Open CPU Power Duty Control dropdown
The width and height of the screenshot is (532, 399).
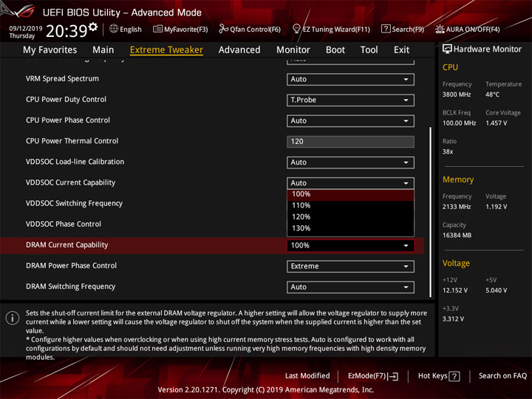click(x=350, y=100)
